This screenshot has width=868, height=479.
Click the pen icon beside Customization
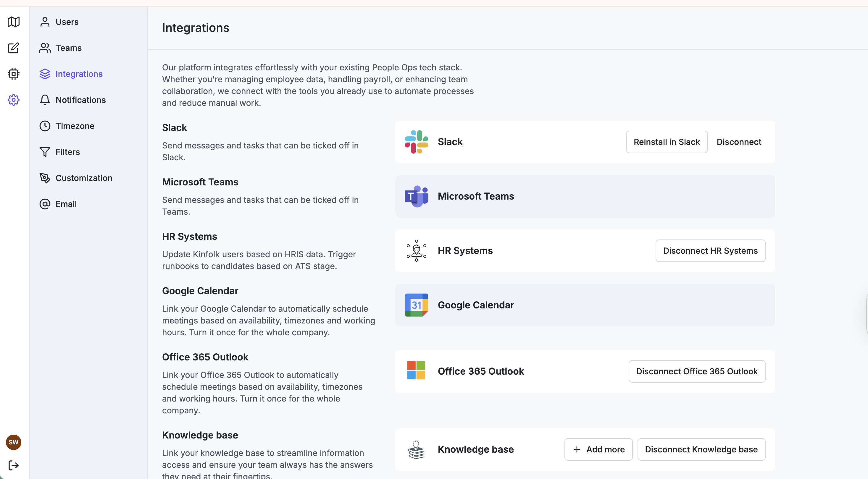45,178
